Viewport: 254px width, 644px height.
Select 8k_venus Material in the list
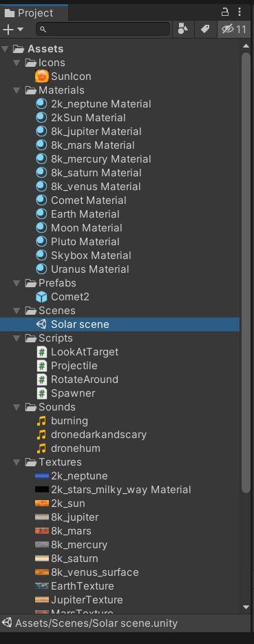[96, 187]
